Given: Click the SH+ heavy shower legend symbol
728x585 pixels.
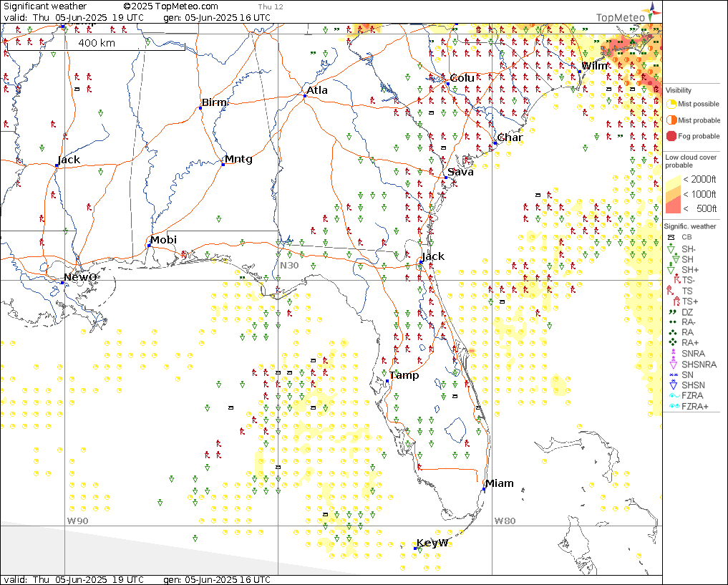Looking at the screenshot, I should 671,269.
